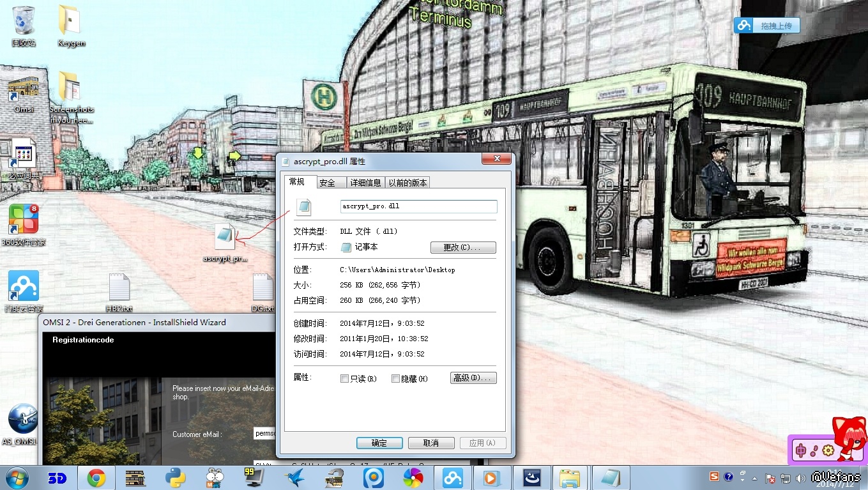Click the Windows Start button
The height and width of the screenshot is (490, 868).
[x=17, y=477]
